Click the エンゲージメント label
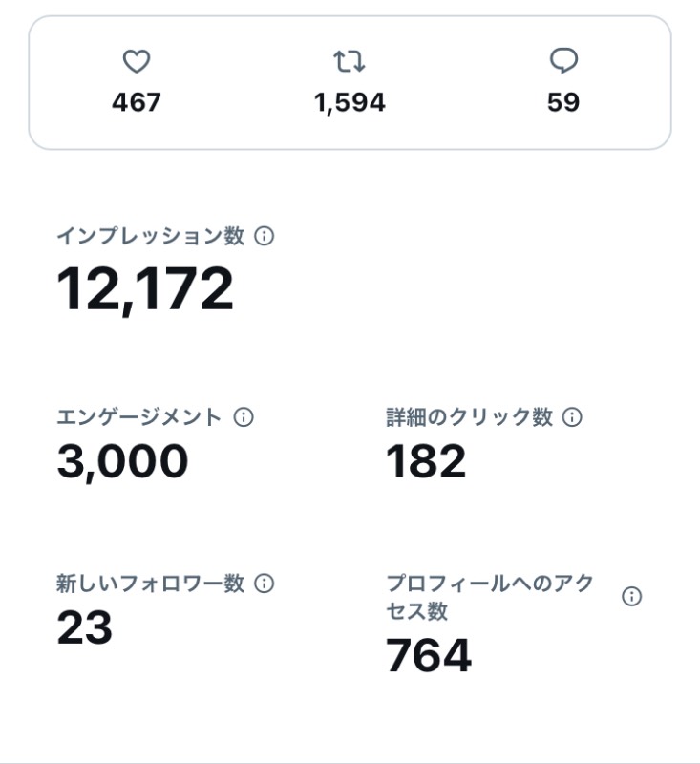This screenshot has height=764, width=700. 139,417
